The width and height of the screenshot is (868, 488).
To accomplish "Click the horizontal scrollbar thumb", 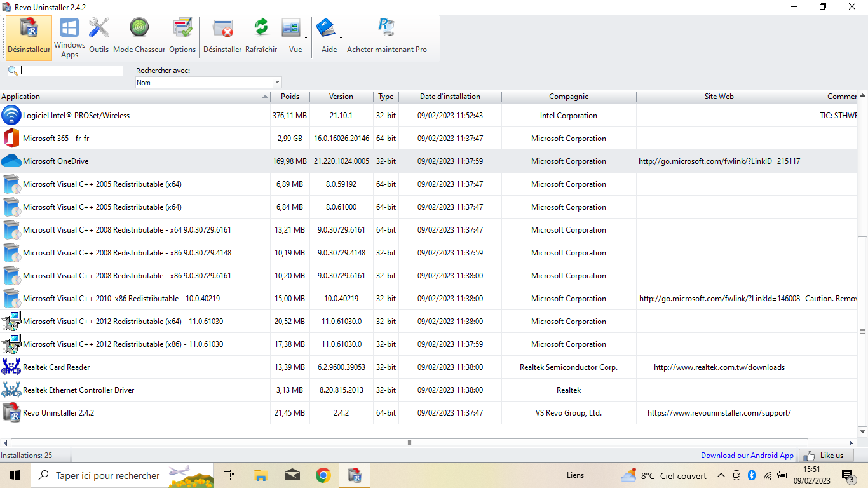I will (x=409, y=443).
